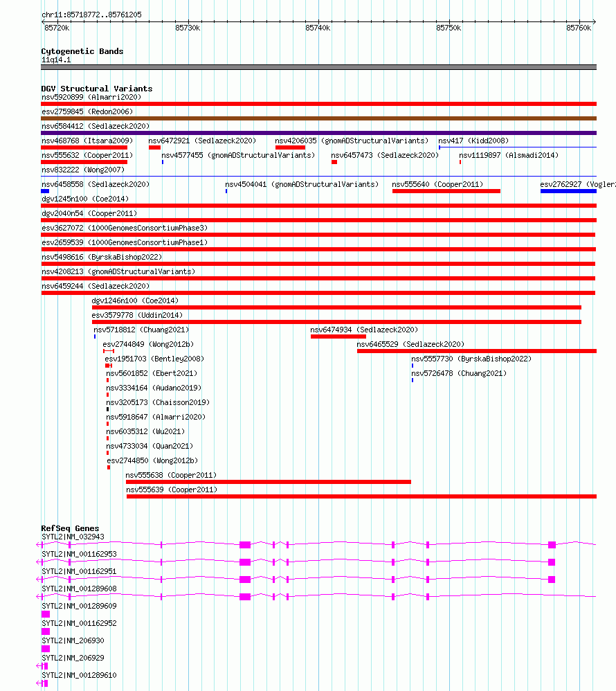Open the nsv6584412 (Sedlazeck2020) variant label
616x691 pixels.
tap(96, 126)
